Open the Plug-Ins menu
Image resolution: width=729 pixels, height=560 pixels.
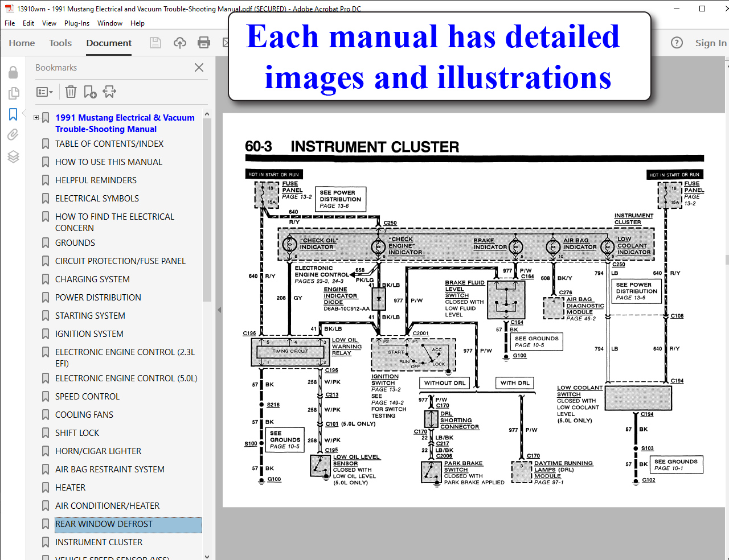click(x=77, y=23)
